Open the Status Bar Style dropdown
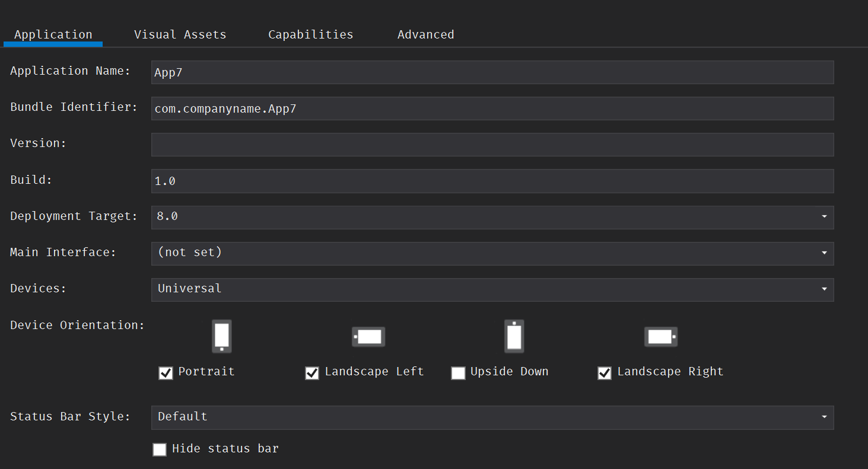This screenshot has height=469, width=868. (x=824, y=417)
